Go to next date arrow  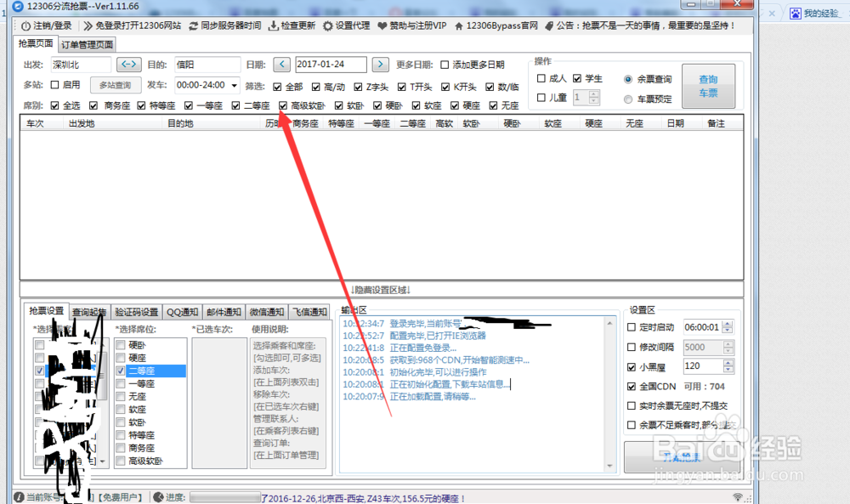click(381, 65)
